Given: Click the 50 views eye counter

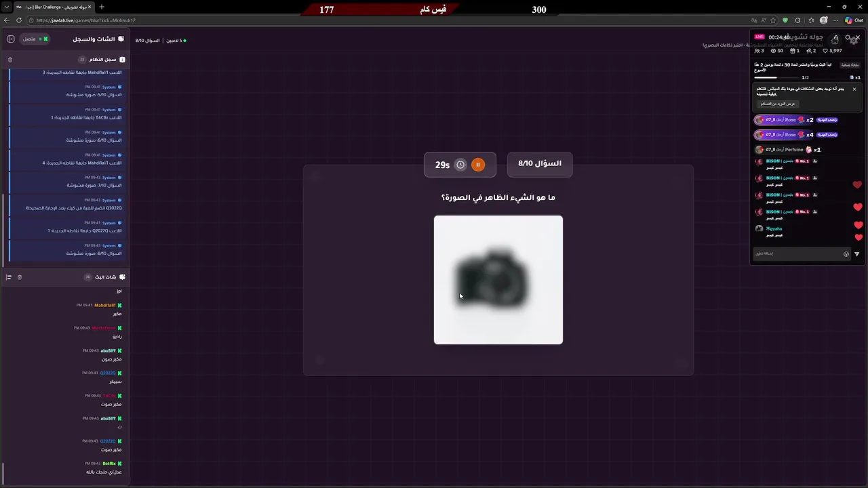Looking at the screenshot, I should point(777,51).
